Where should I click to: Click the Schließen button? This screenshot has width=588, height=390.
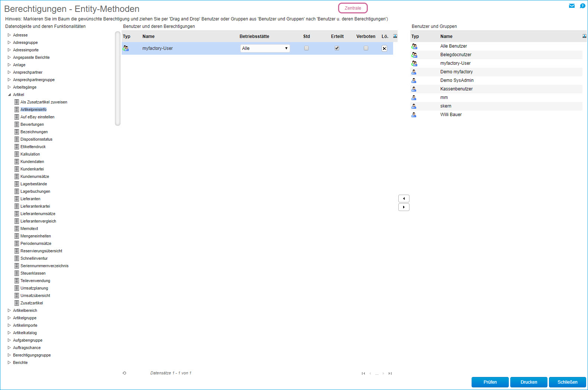(x=567, y=382)
